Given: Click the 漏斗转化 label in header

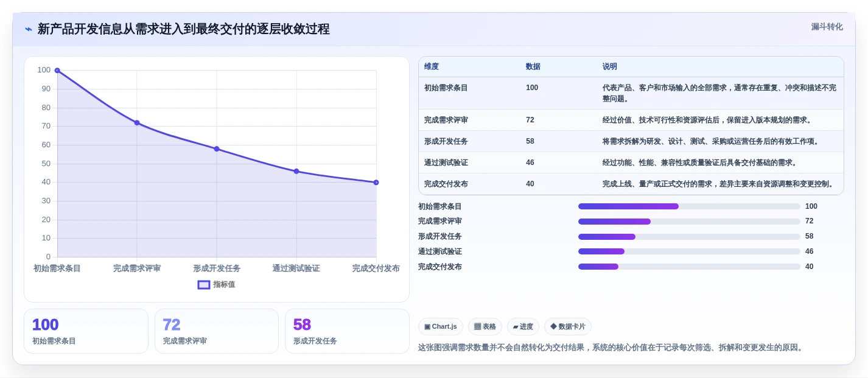Looking at the screenshot, I should click(x=827, y=27).
